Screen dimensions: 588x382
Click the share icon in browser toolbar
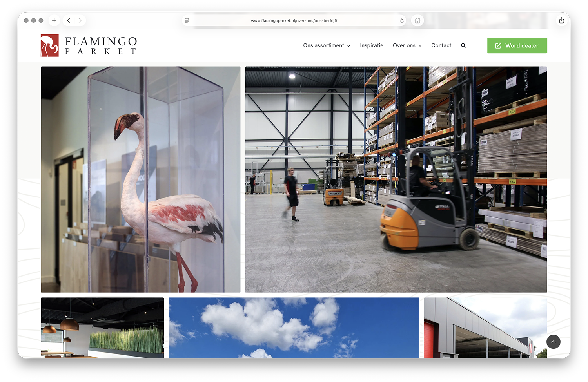[562, 20]
